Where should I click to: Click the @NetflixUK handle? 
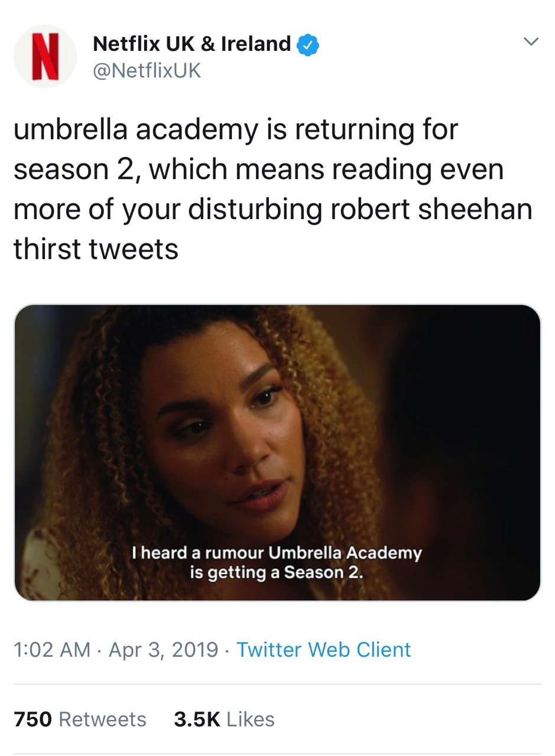(x=147, y=71)
